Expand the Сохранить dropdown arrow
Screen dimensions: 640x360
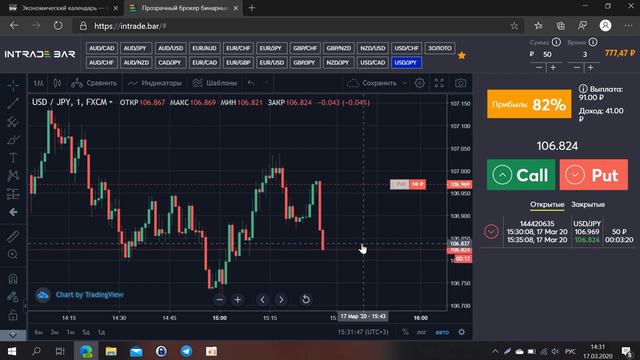[404, 83]
